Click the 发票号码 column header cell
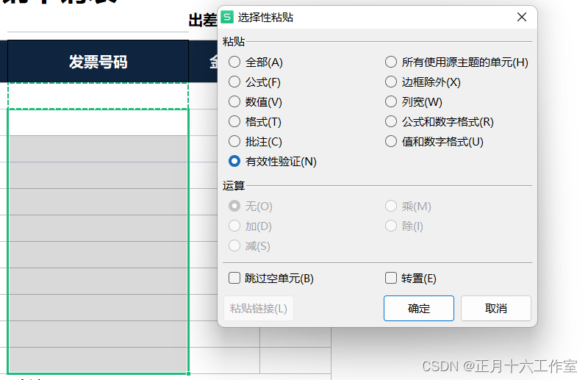588x380 pixels. point(98,62)
